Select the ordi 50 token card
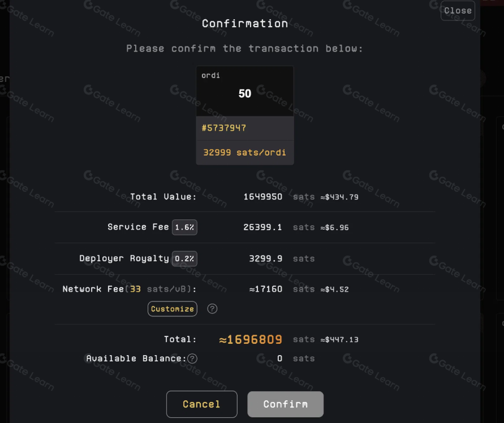The width and height of the screenshot is (504, 423). (x=244, y=92)
